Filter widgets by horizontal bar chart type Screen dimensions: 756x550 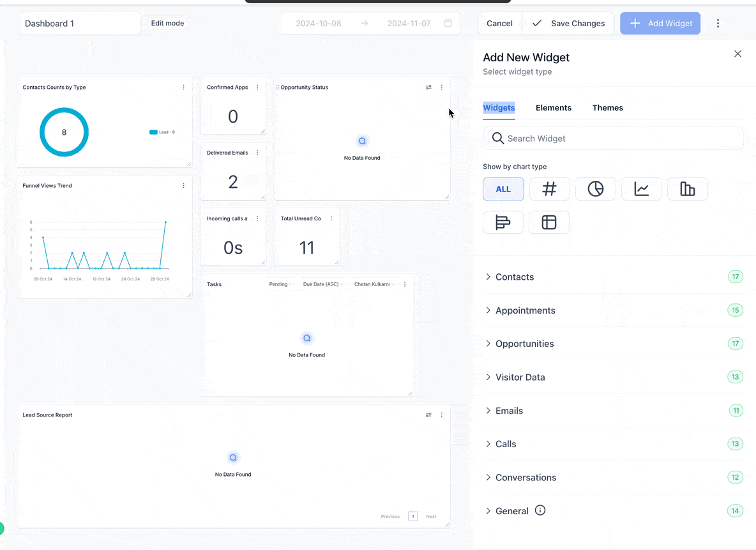(503, 222)
